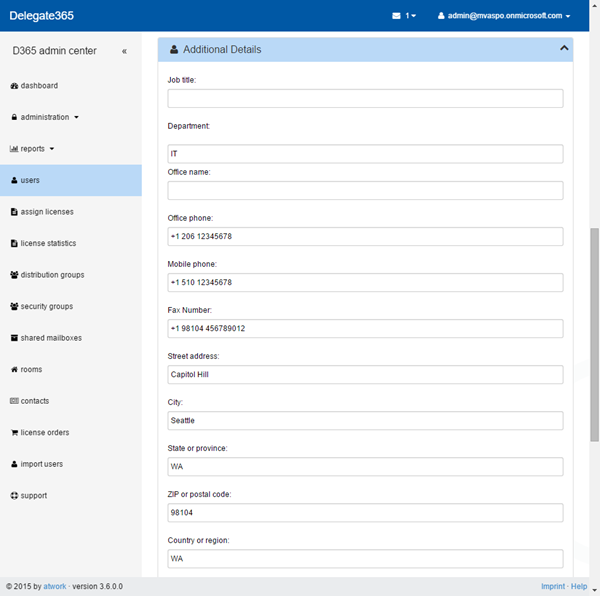Click the vertical page scrollbar
This screenshot has height=596, width=600.
594,330
